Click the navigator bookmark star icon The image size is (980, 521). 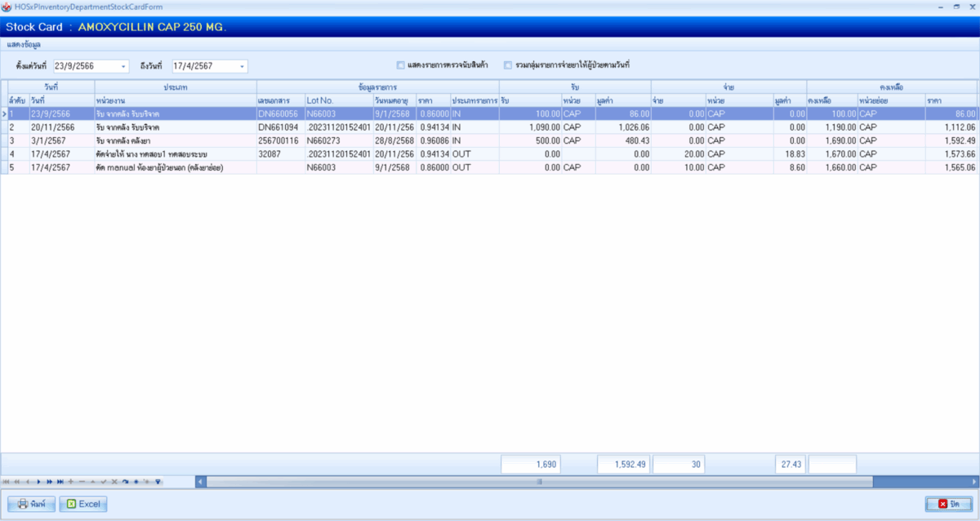(x=136, y=482)
